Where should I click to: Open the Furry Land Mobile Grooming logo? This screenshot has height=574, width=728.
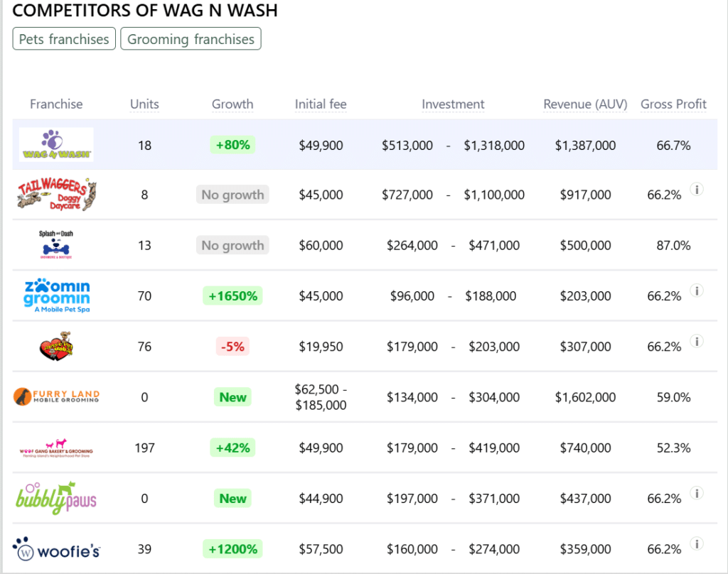(56, 396)
